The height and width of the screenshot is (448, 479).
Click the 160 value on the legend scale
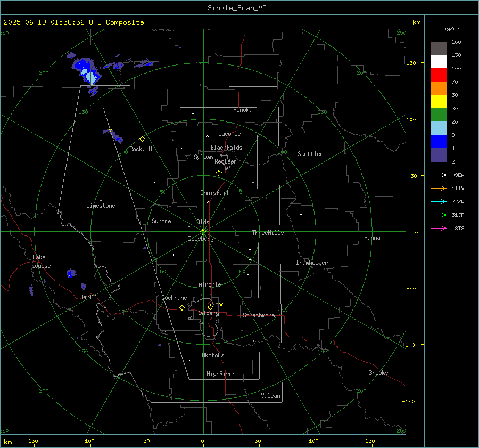tap(456, 42)
